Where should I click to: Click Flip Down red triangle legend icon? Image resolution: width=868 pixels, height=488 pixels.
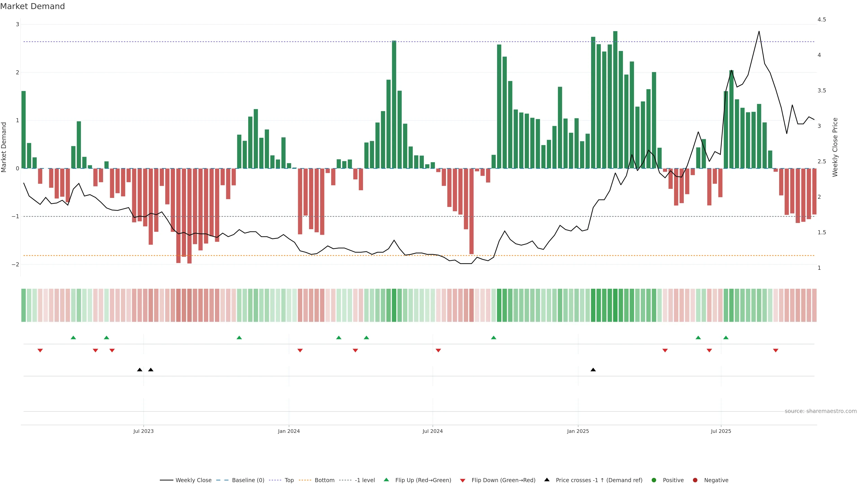pos(463,481)
